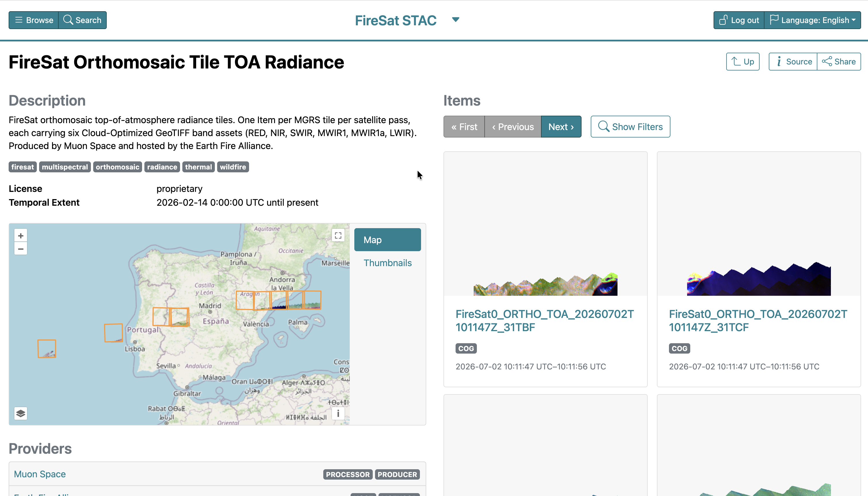
Task: Open the Search page
Action: point(83,20)
